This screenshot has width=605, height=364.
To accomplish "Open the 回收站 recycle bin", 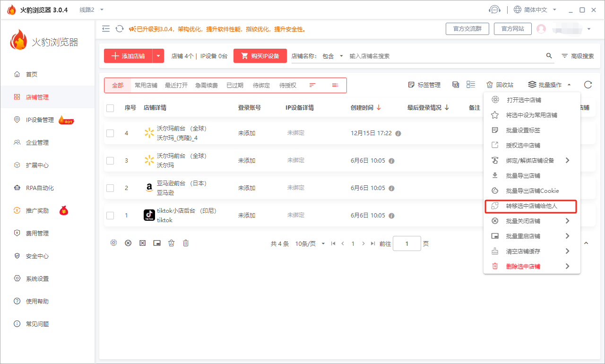I will (x=500, y=85).
